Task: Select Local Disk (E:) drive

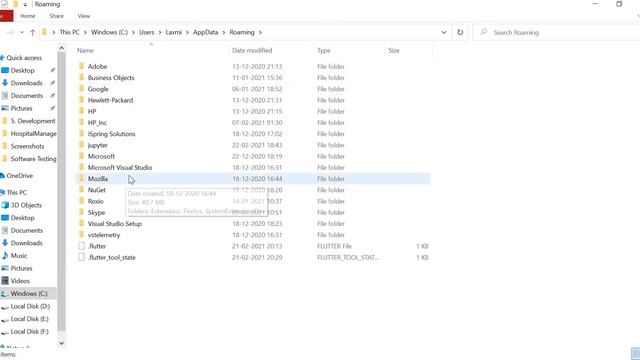Action: (29, 319)
